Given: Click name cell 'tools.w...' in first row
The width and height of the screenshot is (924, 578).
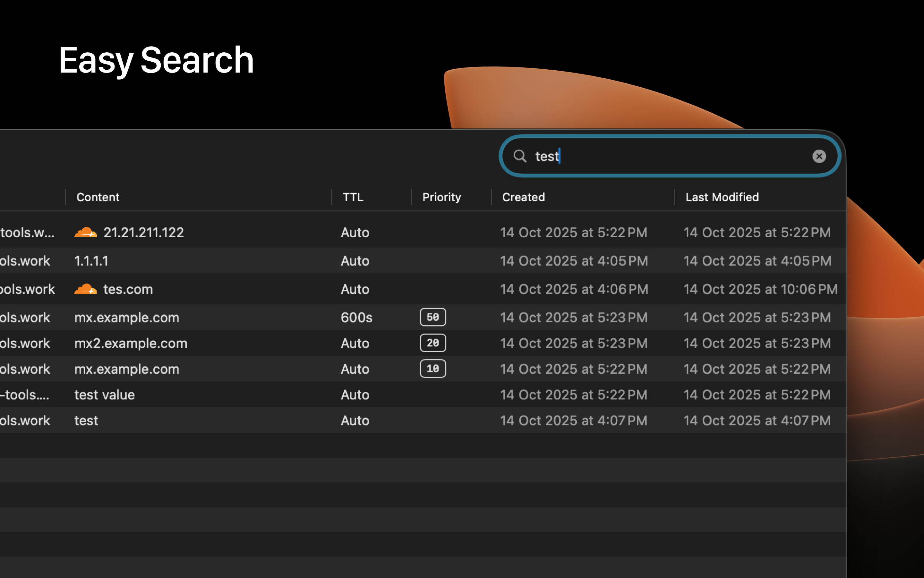Looking at the screenshot, I should click(28, 232).
